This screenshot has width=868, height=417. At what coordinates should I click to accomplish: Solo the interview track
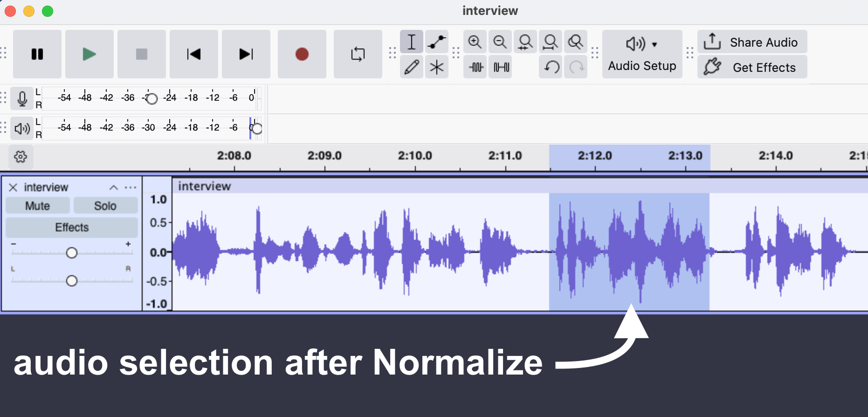pos(105,206)
